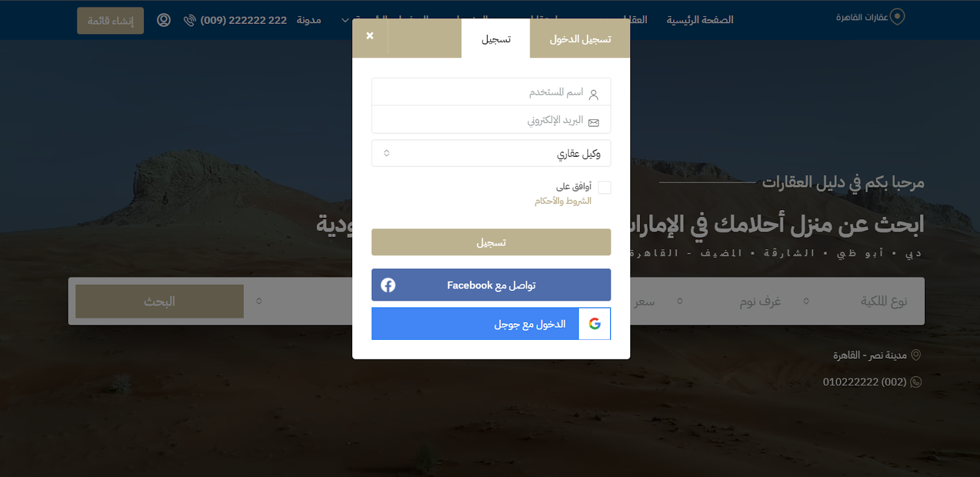980x477 pixels.
Task: Click the اسم المستخدم input field
Action: 491,92
